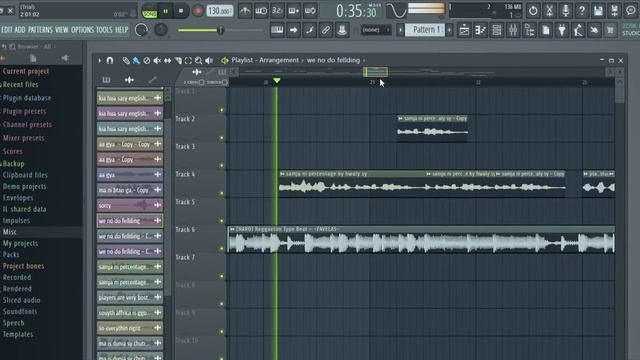Open the TOOLS menu
640x360 pixels.
click(104, 30)
